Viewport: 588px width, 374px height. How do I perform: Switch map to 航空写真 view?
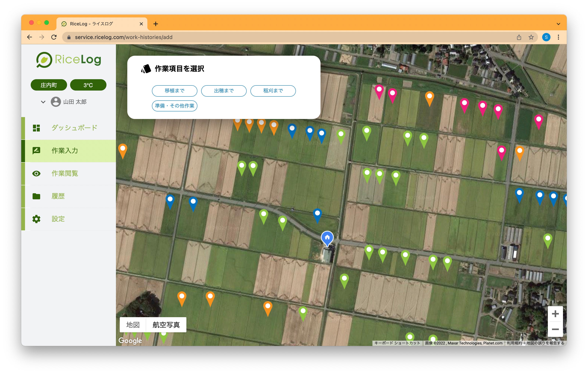[166, 325]
